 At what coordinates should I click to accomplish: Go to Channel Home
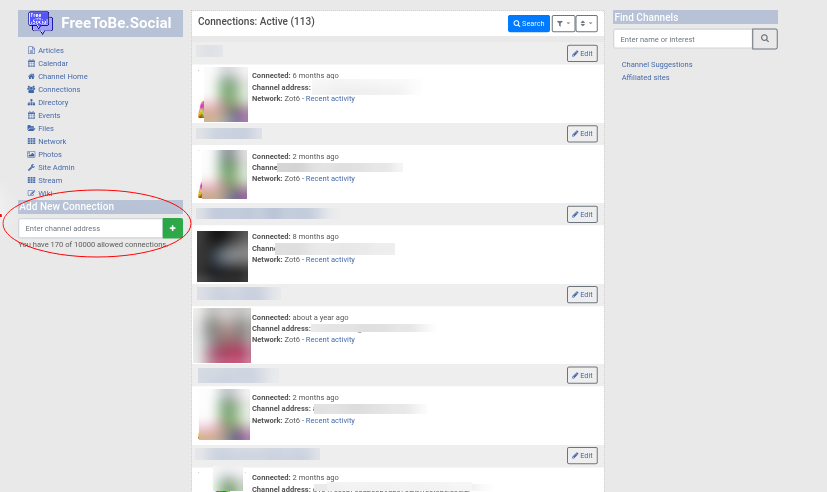(x=63, y=76)
